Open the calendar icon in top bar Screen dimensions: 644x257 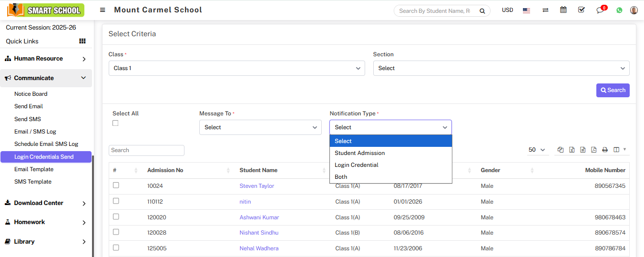[563, 10]
